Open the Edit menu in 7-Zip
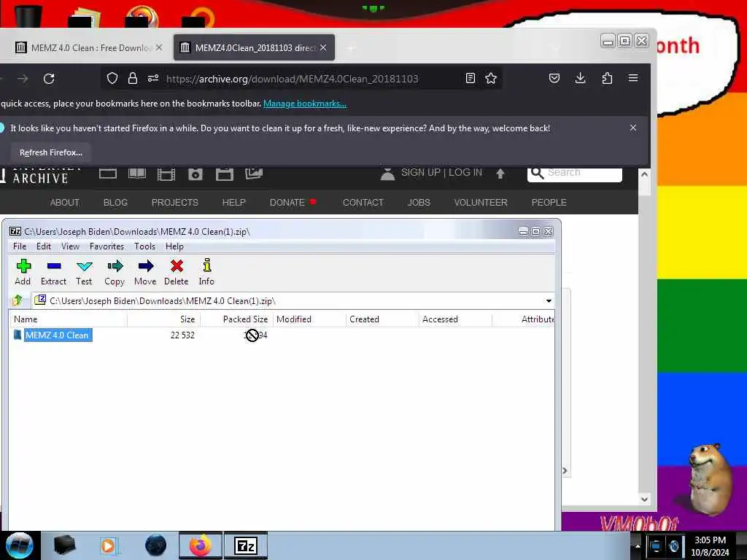Image resolution: width=747 pixels, height=560 pixels. point(43,246)
